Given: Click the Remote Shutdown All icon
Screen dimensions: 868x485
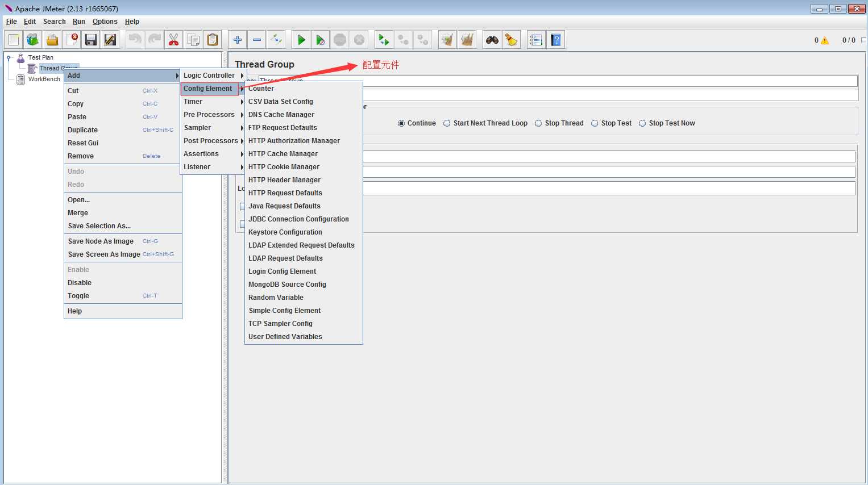Looking at the screenshot, I should coord(423,40).
